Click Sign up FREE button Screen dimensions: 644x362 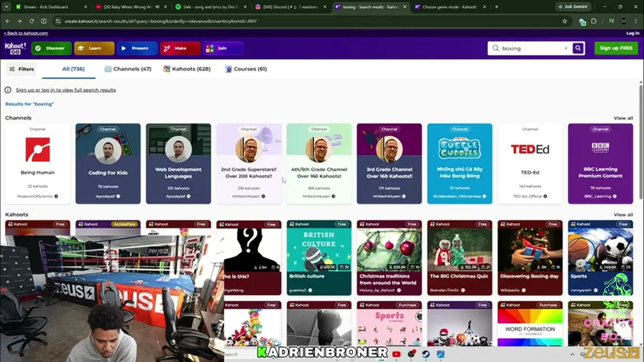pyautogui.click(x=616, y=48)
